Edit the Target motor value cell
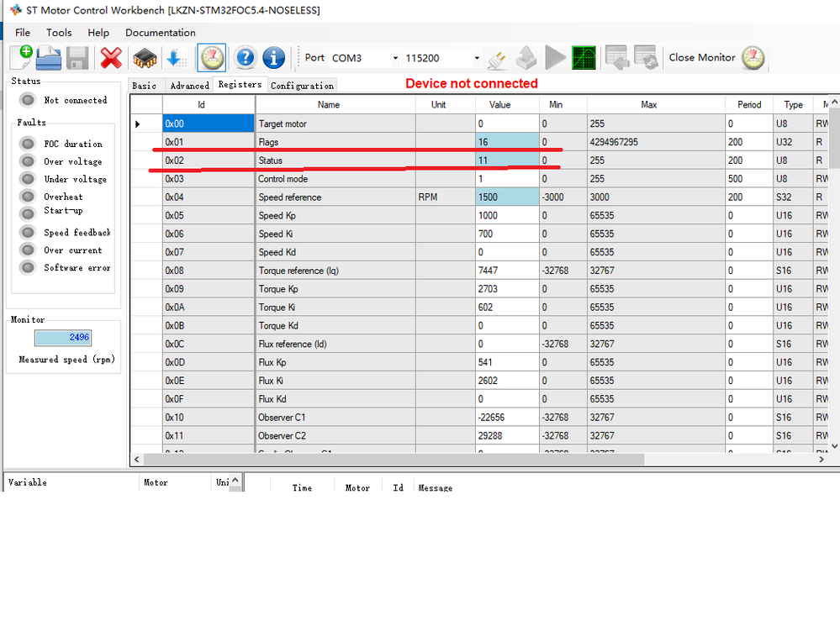The image size is (840, 626). tap(507, 124)
